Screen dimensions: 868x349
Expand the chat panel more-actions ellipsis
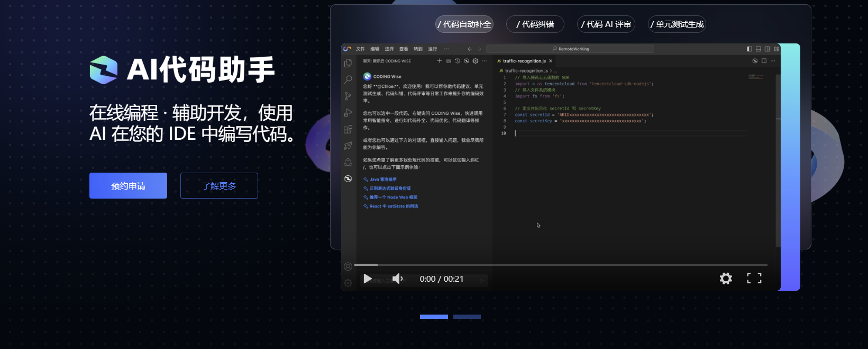[x=485, y=61]
